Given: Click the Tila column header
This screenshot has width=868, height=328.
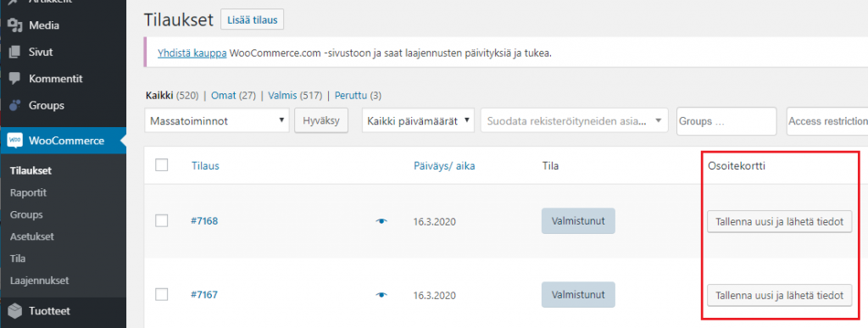Looking at the screenshot, I should (550, 166).
